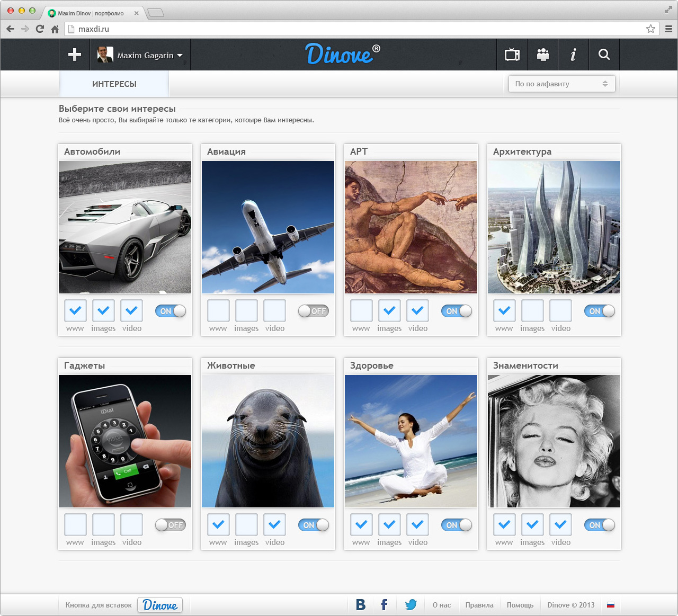
Task: Click the Dinove logo in header
Action: point(343,54)
